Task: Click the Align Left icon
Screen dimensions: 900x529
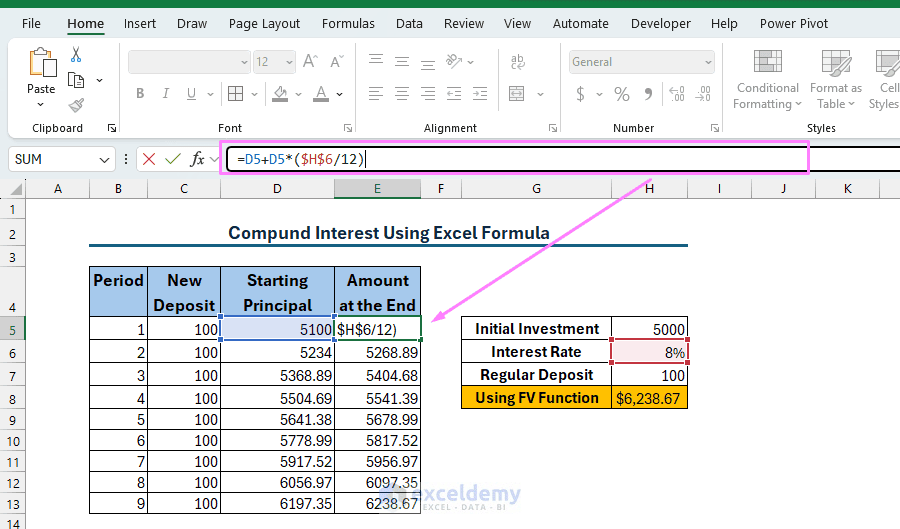Action: click(x=376, y=94)
